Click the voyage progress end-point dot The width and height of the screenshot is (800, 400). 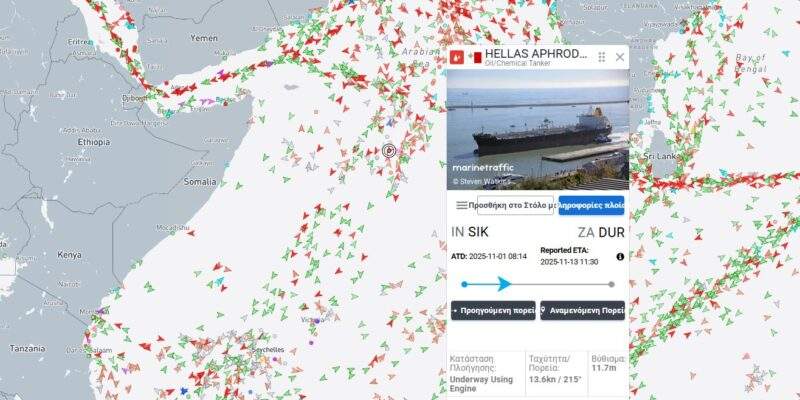pos(611,284)
